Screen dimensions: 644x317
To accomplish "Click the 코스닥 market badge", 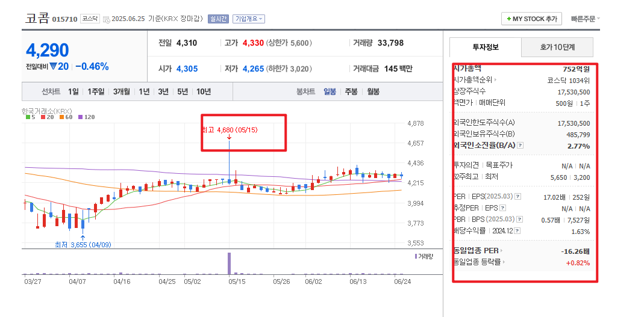I will 90,19.
